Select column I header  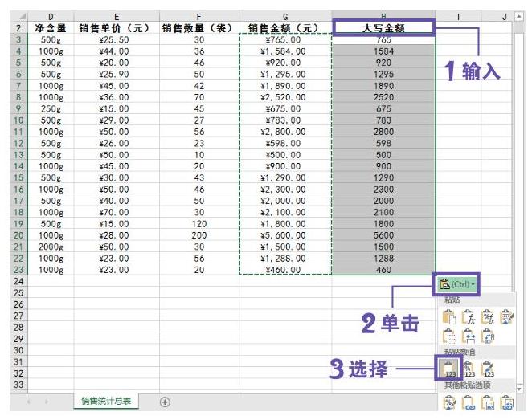tap(458, 16)
